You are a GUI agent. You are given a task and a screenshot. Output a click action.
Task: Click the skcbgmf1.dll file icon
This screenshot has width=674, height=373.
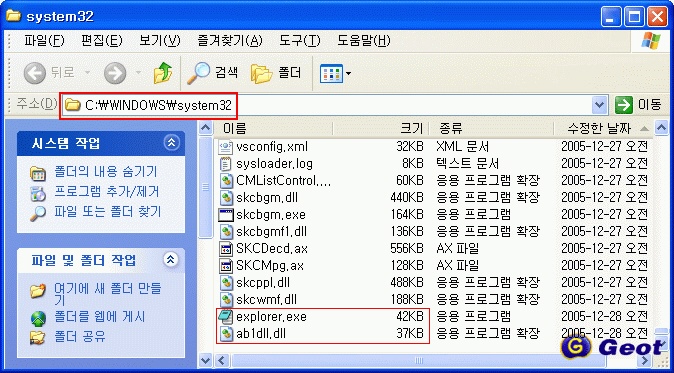(x=226, y=232)
